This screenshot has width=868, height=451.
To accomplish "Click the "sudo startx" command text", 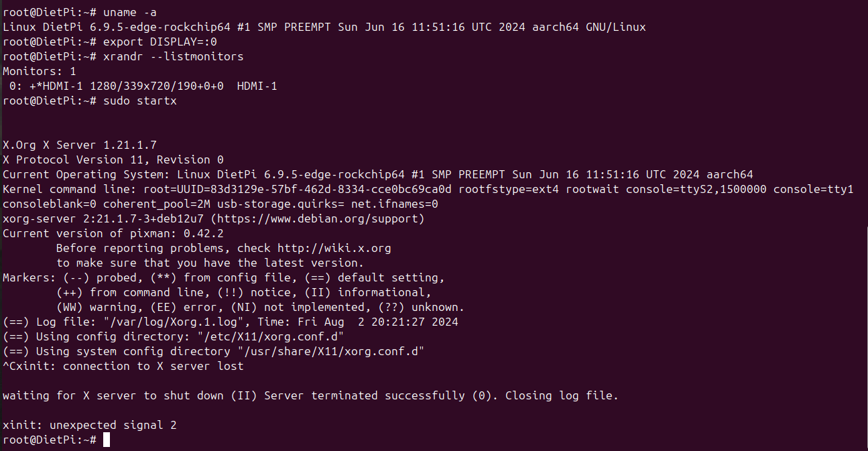I will click(x=139, y=101).
